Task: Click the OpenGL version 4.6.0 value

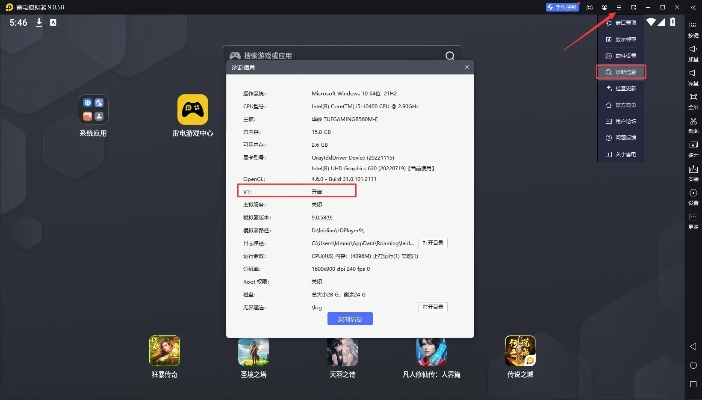Action: click(x=344, y=179)
